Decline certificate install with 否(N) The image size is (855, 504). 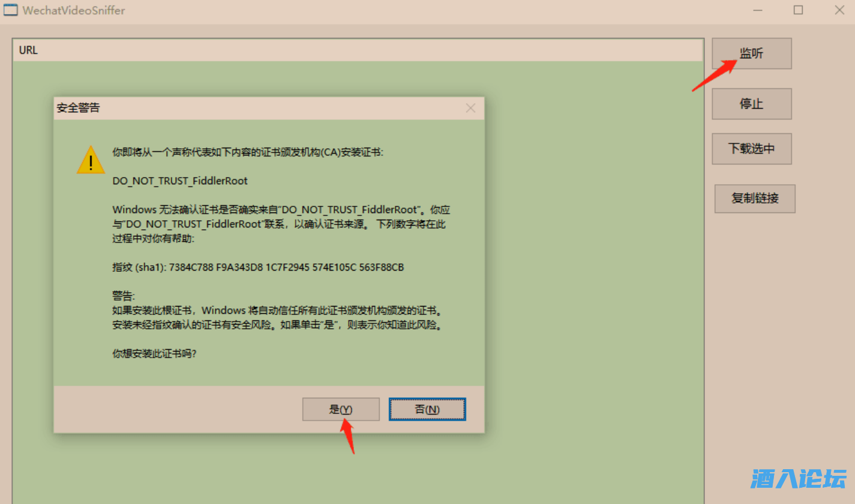pos(427,409)
